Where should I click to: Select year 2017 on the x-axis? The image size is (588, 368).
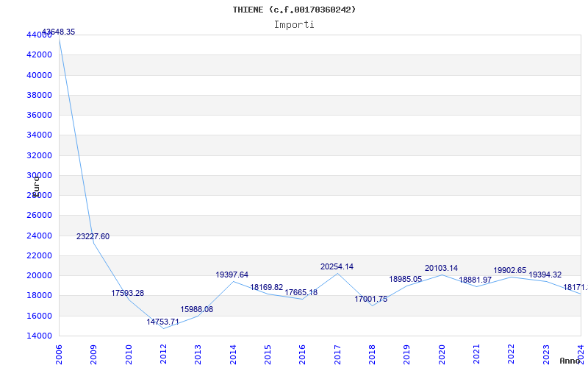point(337,354)
